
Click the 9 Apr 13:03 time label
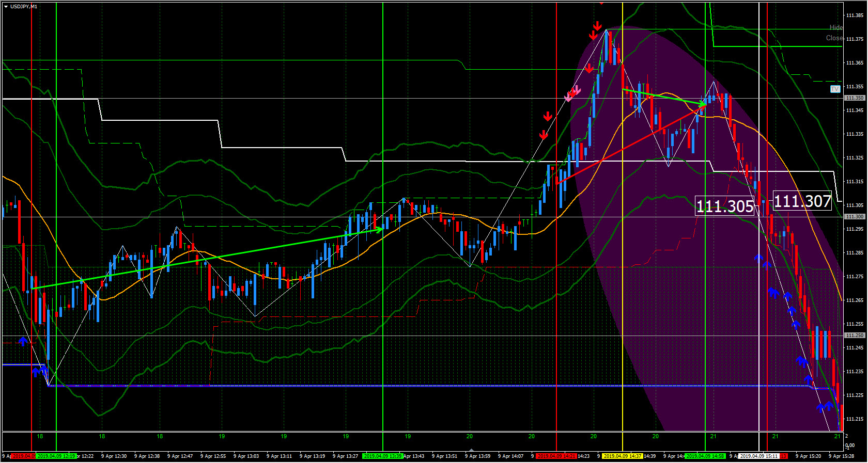click(246, 456)
